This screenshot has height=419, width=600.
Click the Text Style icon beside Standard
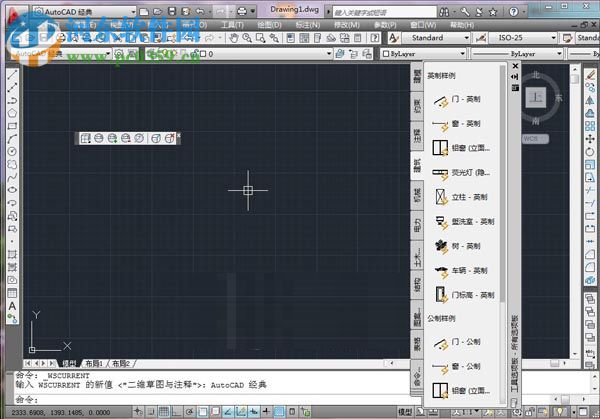(x=394, y=37)
